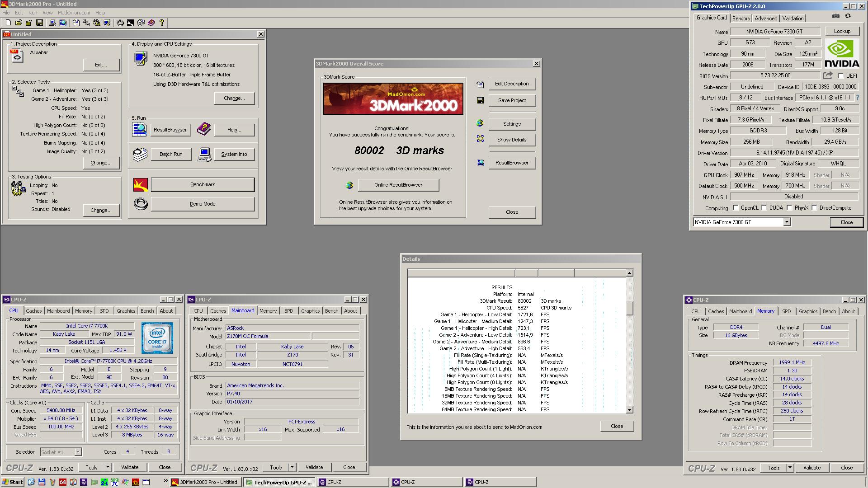Click the MadOnion 3DMark2000 banner image
This screenshot has height=488, width=868.
tap(393, 99)
